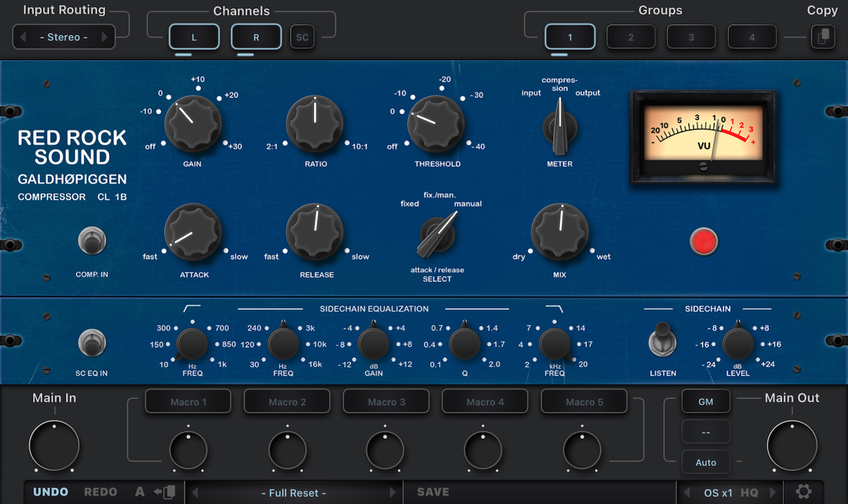Click the A/B copy arrow icon

point(165,492)
